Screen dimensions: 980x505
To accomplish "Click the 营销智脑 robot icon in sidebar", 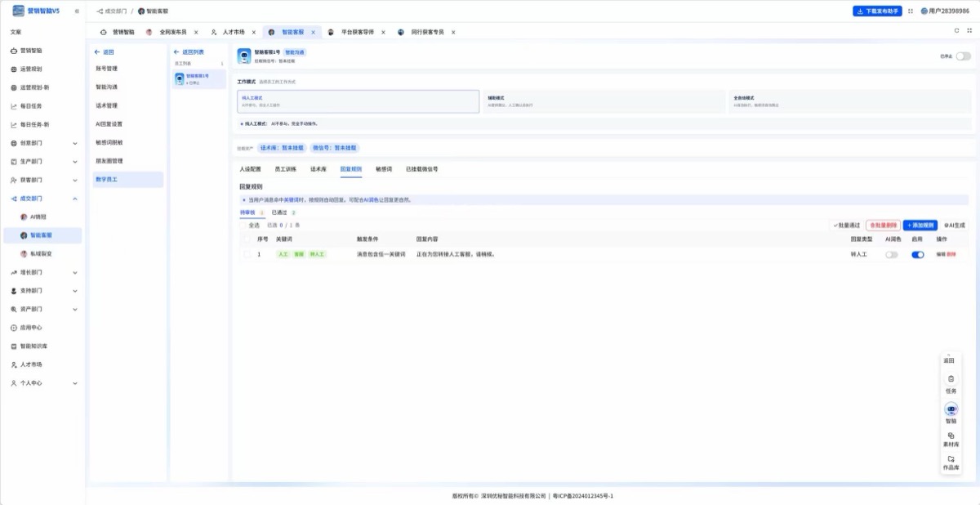I will (13, 51).
